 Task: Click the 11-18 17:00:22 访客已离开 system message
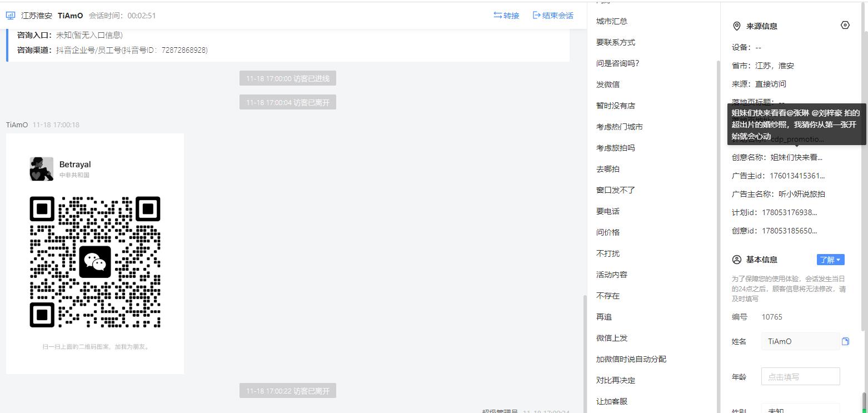tap(288, 391)
